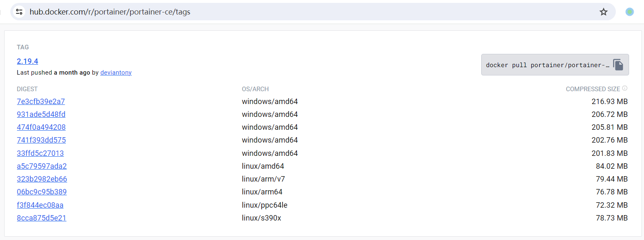Click the site settings icon in address bar

(19, 12)
